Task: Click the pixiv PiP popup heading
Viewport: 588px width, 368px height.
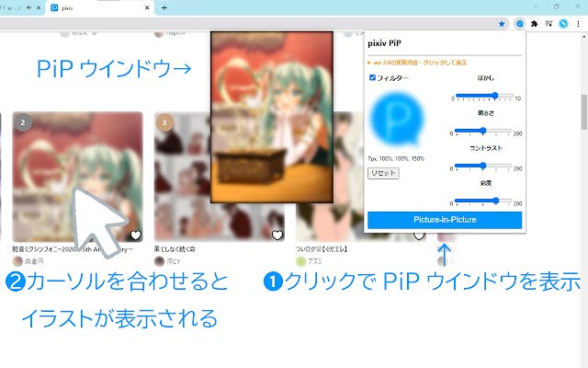Action: (384, 43)
